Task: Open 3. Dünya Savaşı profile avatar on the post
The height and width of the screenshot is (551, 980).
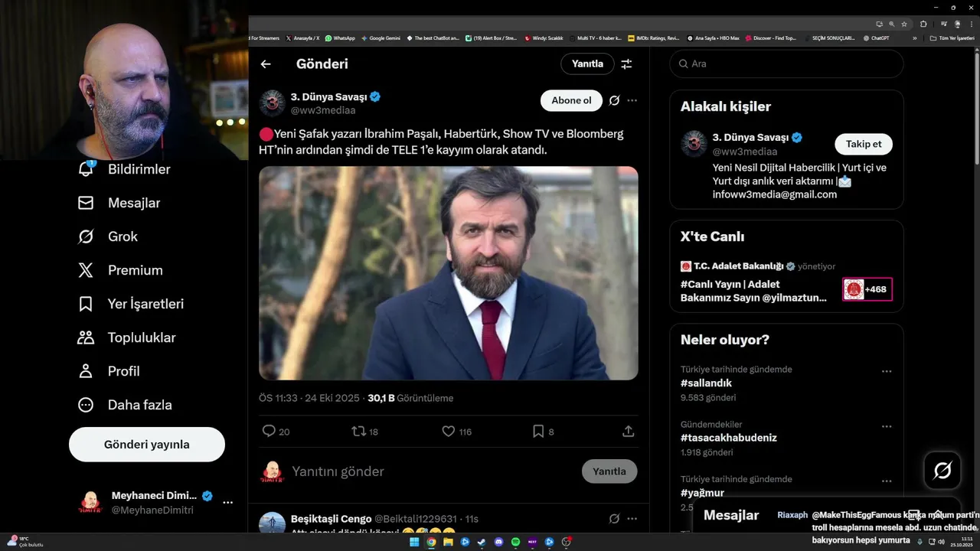Action: point(272,103)
